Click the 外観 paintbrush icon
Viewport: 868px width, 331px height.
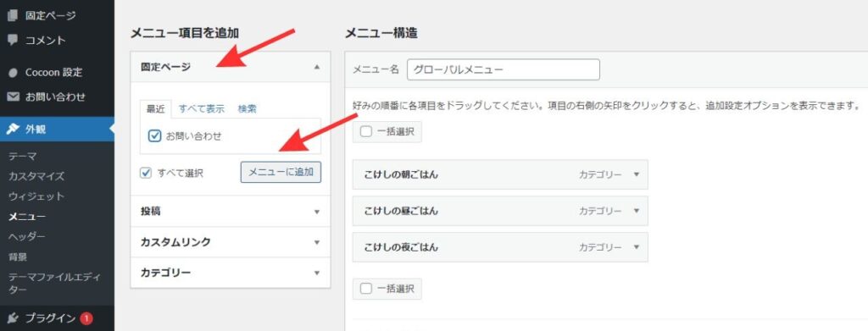[x=13, y=130]
